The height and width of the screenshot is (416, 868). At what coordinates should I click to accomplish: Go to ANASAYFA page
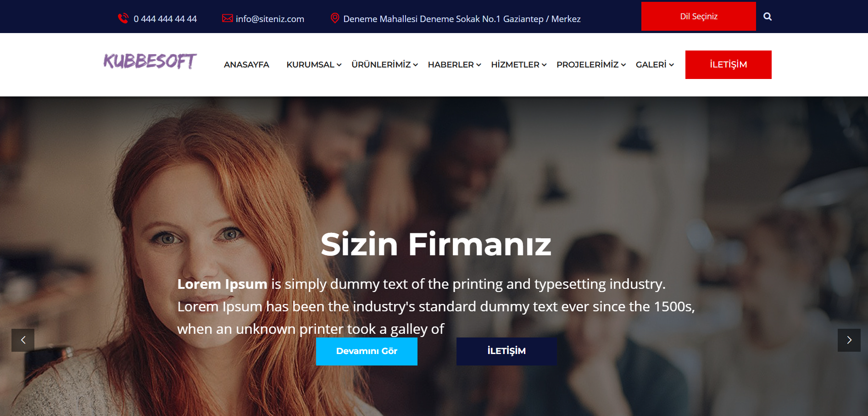click(246, 65)
